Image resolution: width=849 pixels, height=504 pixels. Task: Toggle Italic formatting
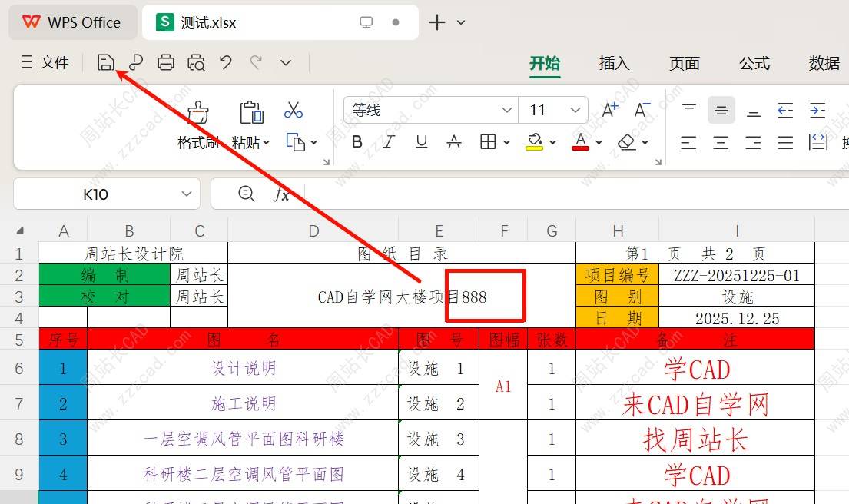[389, 142]
